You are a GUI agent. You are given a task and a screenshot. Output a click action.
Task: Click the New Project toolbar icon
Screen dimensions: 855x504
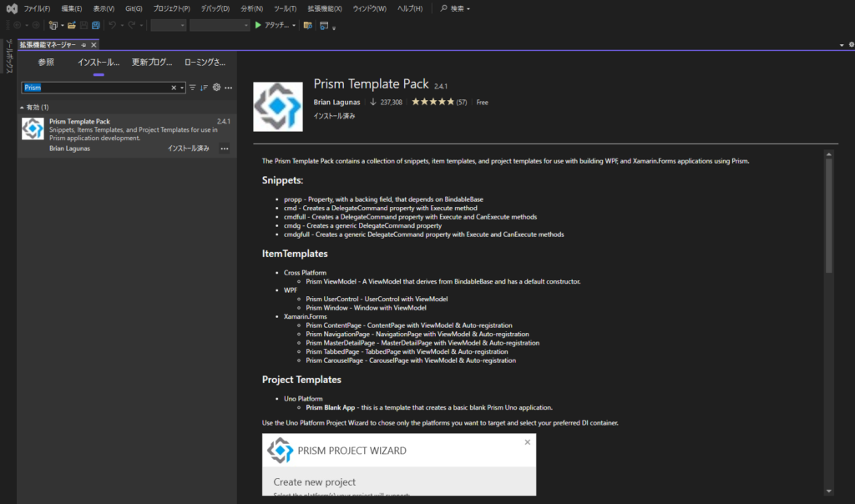[53, 25]
